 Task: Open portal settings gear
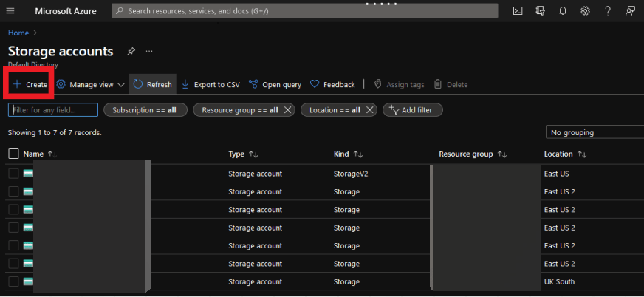(x=585, y=11)
